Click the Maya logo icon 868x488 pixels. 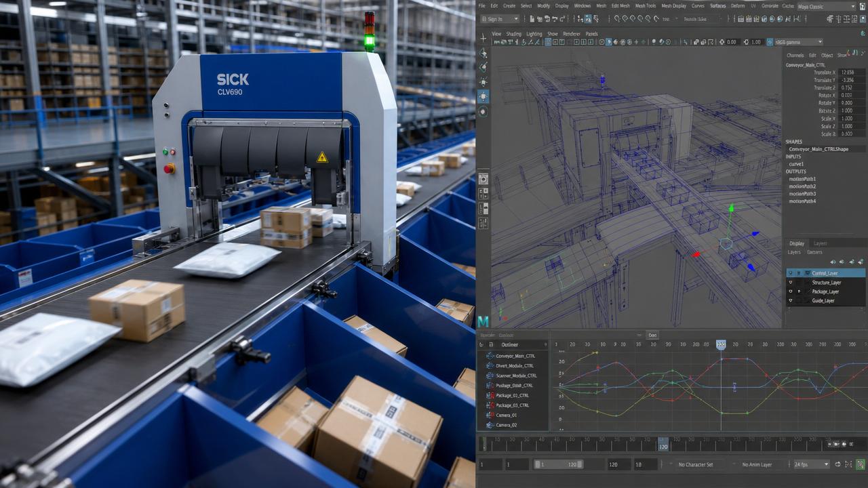[x=483, y=321]
